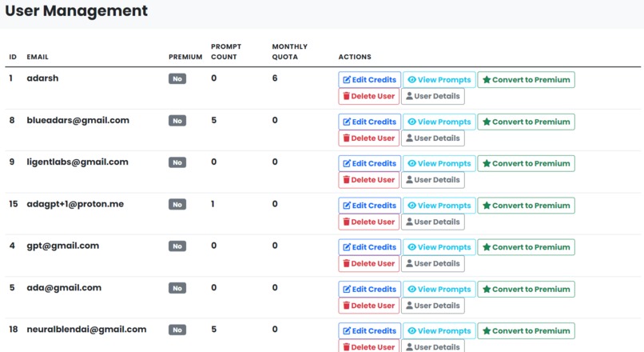View prompts of gpt@gmail.com
644x352 pixels.
point(439,247)
